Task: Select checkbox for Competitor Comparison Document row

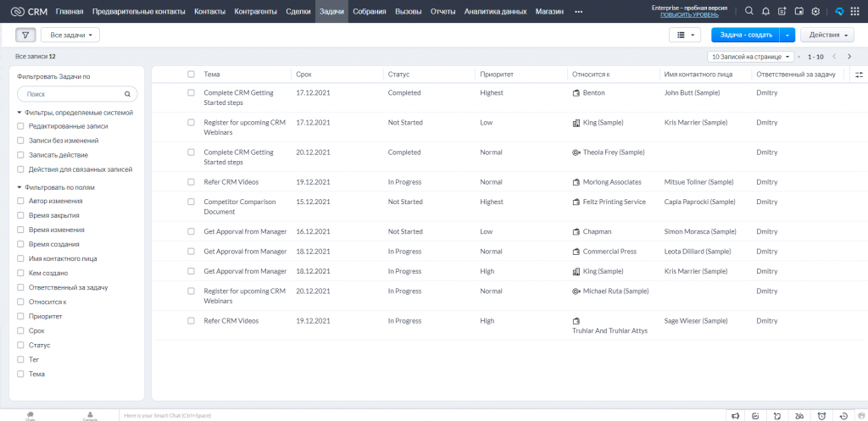Action: click(x=191, y=202)
